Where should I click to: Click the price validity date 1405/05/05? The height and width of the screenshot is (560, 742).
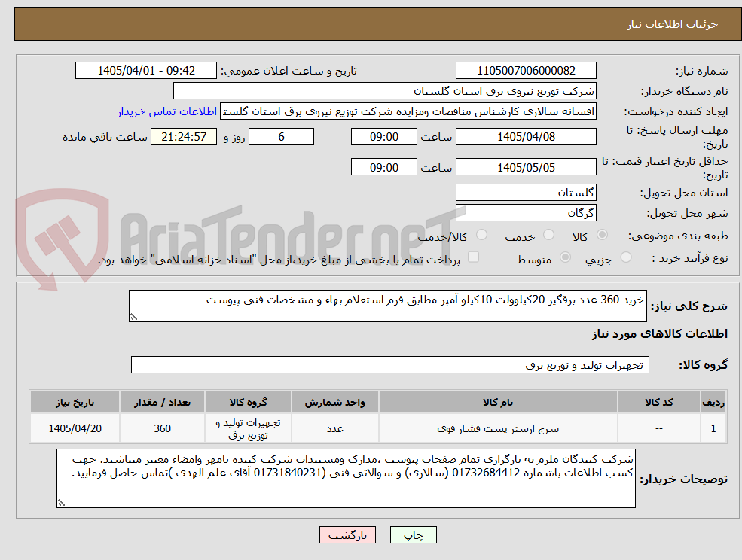526,167
